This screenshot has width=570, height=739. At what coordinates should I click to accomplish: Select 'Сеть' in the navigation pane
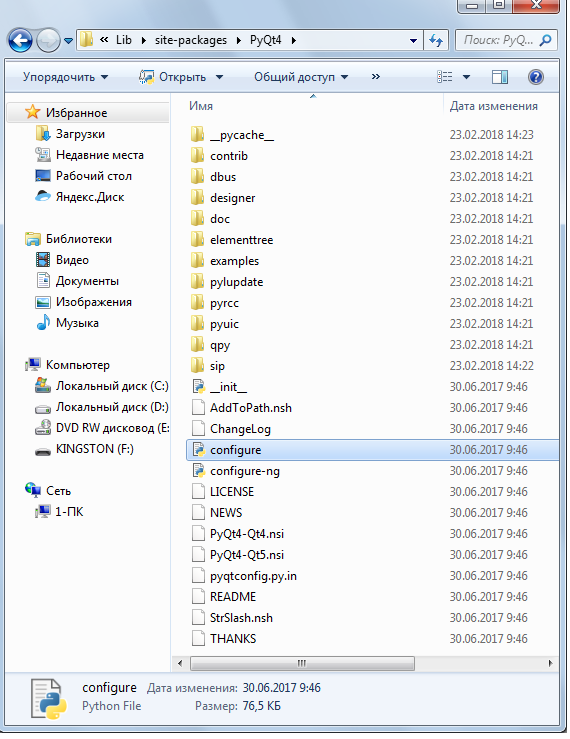coord(58,491)
